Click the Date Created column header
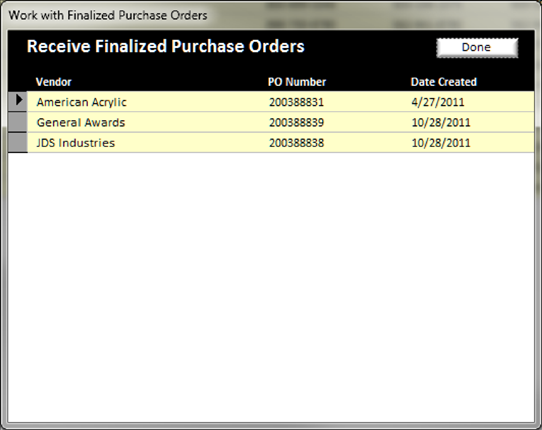542x430 pixels. point(444,82)
